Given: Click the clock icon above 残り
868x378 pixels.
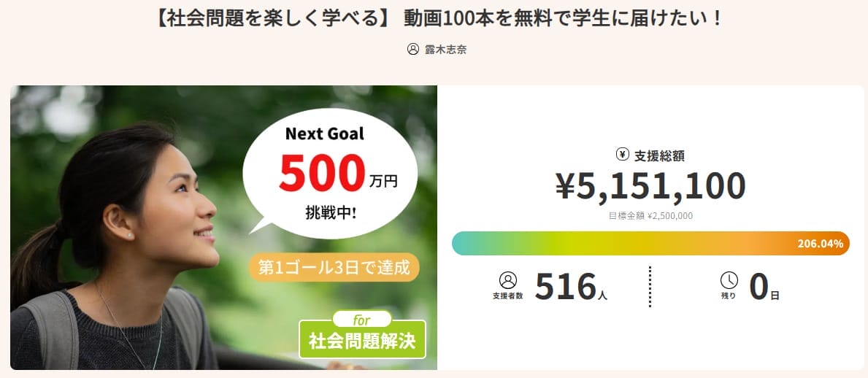Looking at the screenshot, I should click(x=729, y=280).
